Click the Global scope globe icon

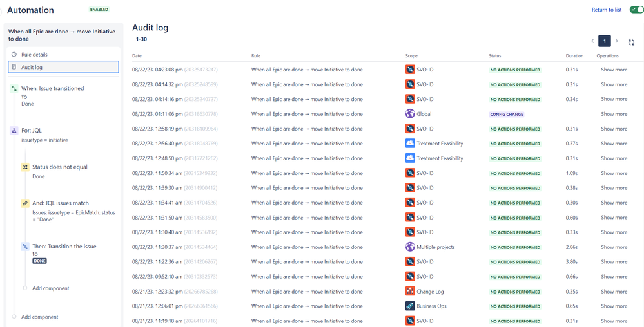[x=410, y=114]
